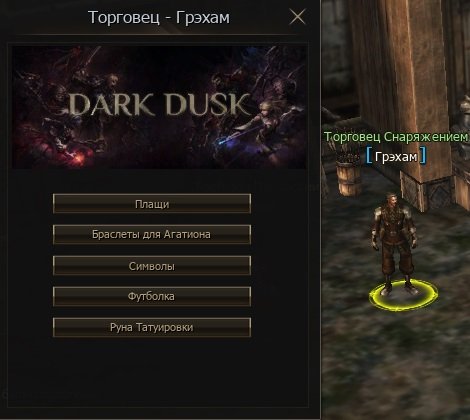Click the green Торговец Снаряжением title
Viewport: 470px width, 420px height.
[x=396, y=137]
